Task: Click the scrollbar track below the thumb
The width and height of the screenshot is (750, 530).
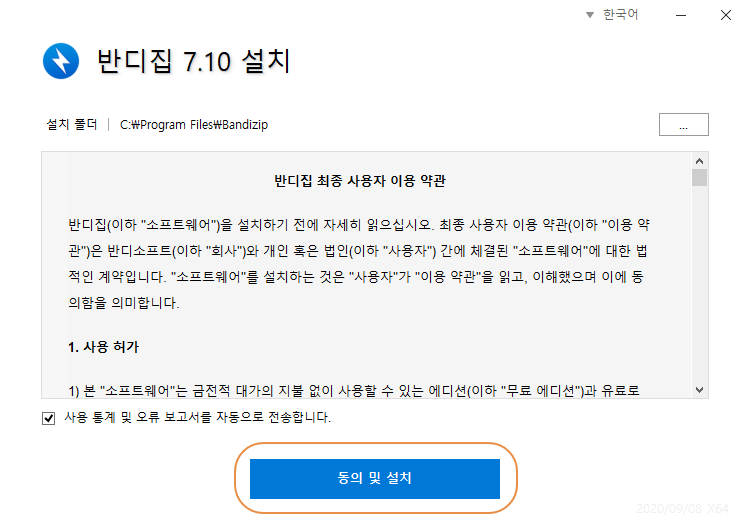Action: click(x=699, y=284)
